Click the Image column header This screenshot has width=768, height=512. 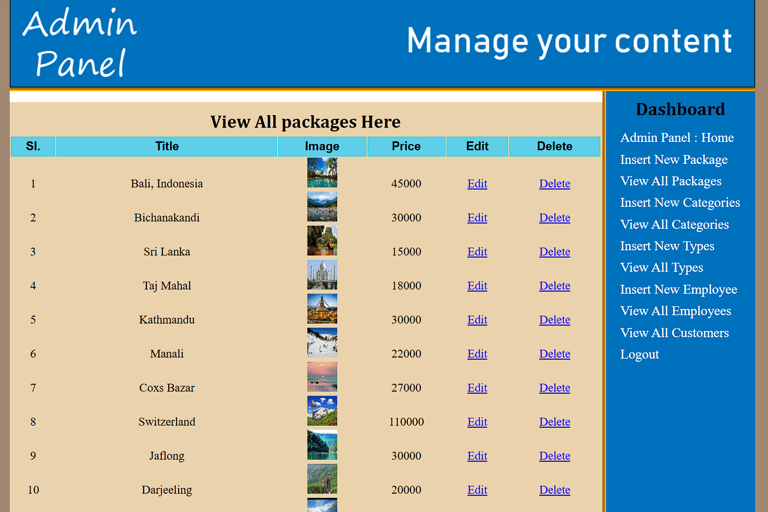(322, 146)
